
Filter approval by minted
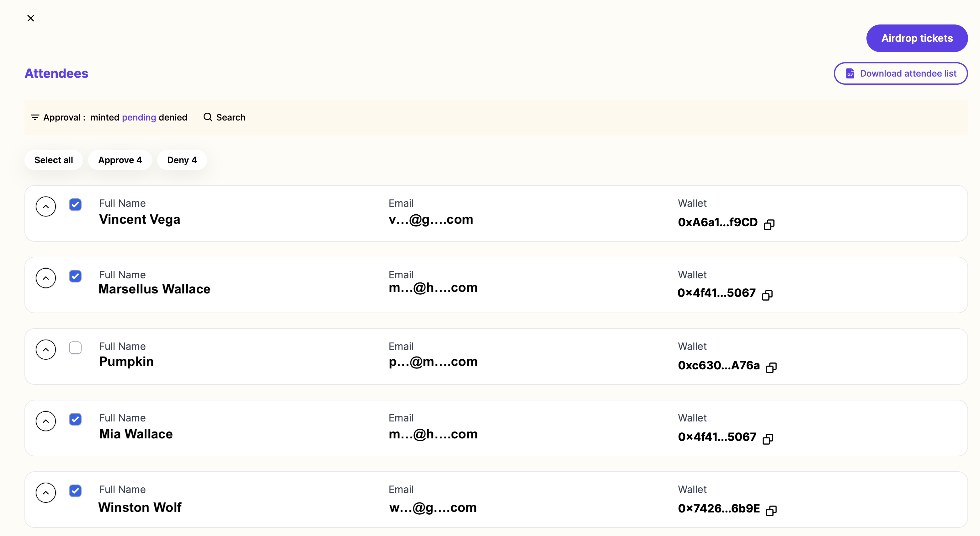(105, 117)
